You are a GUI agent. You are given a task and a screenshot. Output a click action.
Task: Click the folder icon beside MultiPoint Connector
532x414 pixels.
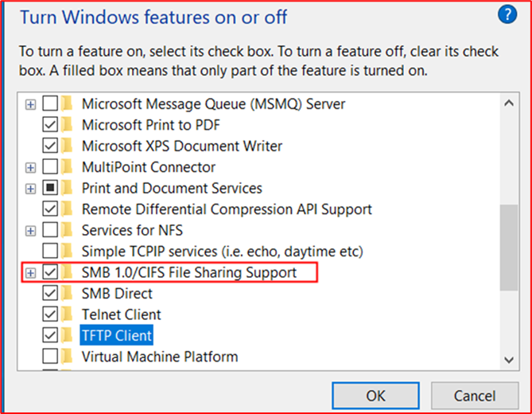[68, 167]
